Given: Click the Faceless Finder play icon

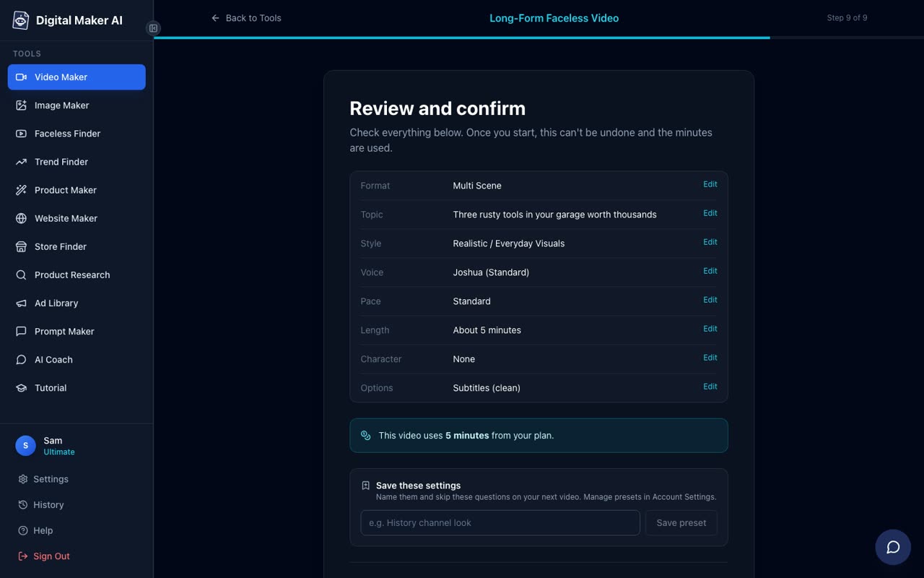Looking at the screenshot, I should pyautogui.click(x=21, y=134).
